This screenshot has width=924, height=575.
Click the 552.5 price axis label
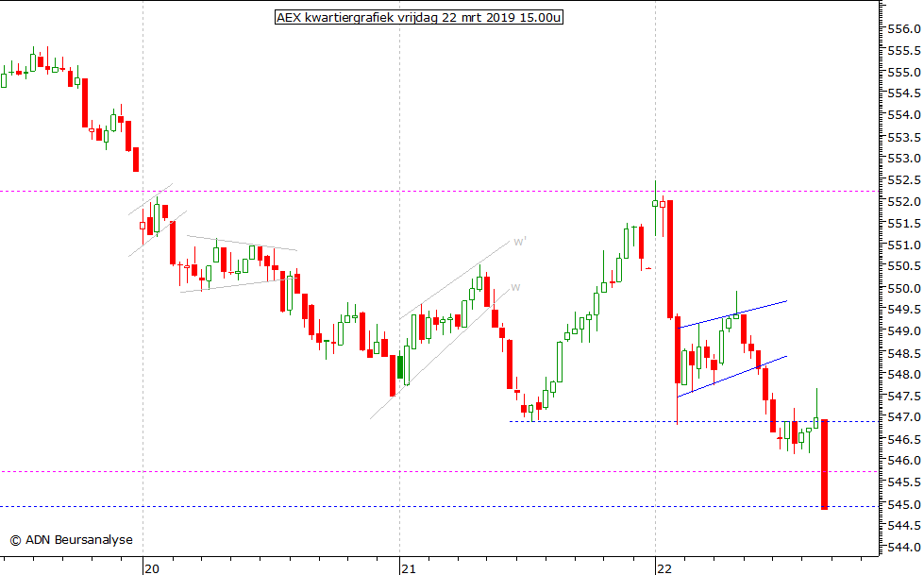click(904, 180)
